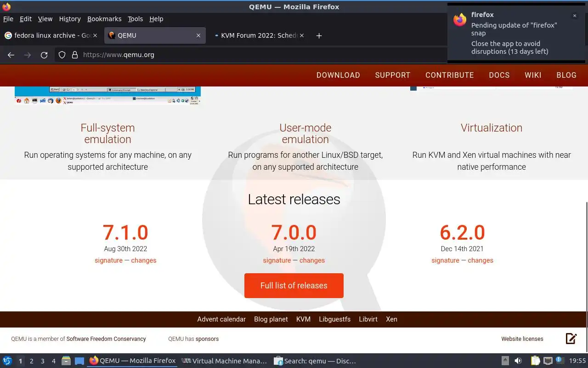Go back using the browser back arrow
588x368 pixels.
click(x=11, y=55)
